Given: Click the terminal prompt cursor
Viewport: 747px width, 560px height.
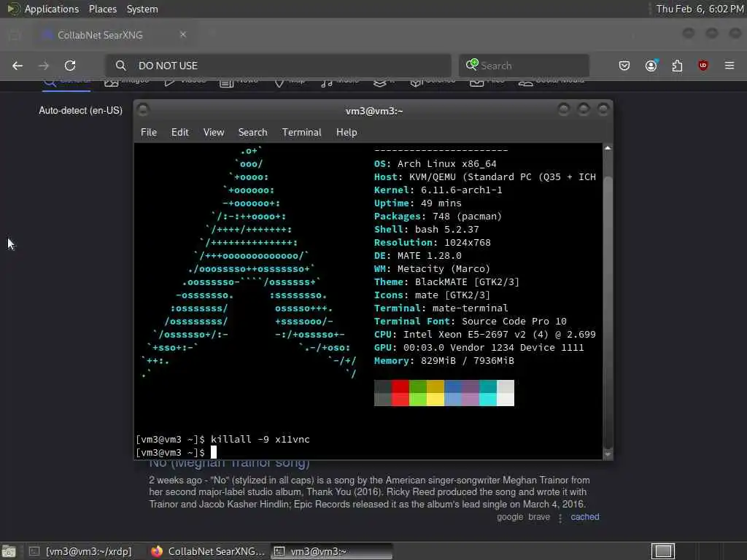Looking at the screenshot, I should [x=214, y=452].
